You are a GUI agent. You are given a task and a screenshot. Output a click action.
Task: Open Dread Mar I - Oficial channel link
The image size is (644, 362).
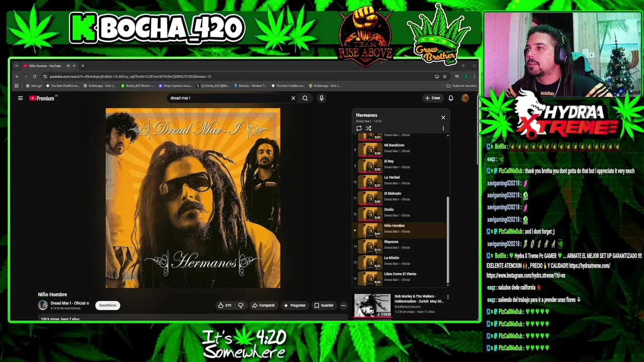point(67,303)
